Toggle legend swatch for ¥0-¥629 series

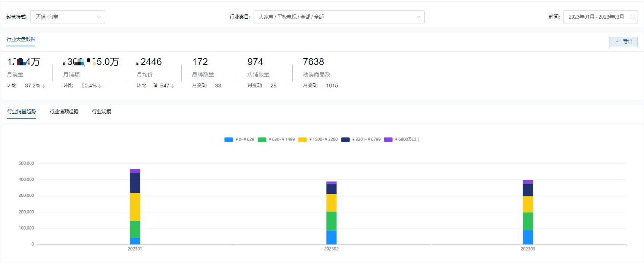[228, 140]
